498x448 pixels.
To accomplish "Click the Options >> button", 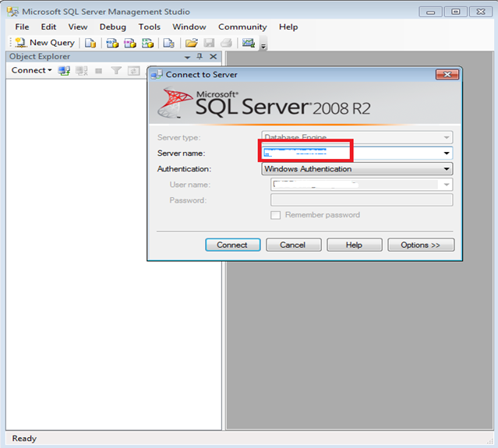I will click(x=421, y=245).
